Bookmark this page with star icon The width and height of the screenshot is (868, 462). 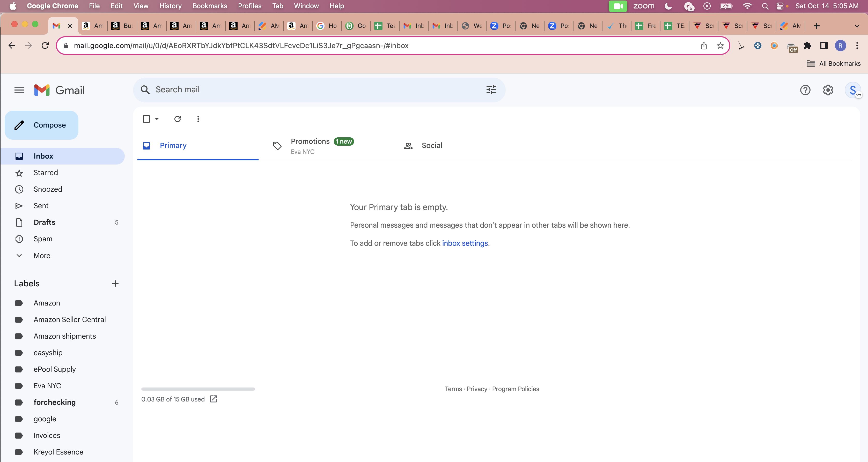[x=720, y=46]
